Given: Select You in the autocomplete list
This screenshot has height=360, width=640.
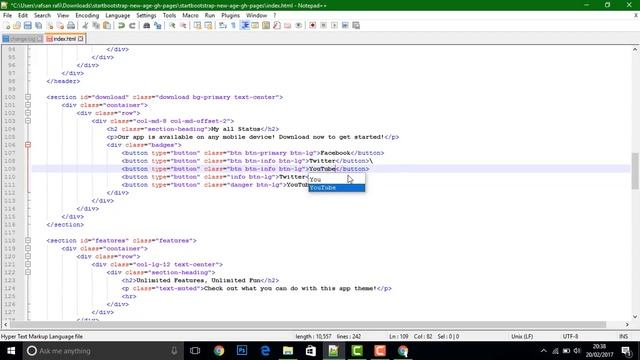Looking at the screenshot, I should click(337, 180).
